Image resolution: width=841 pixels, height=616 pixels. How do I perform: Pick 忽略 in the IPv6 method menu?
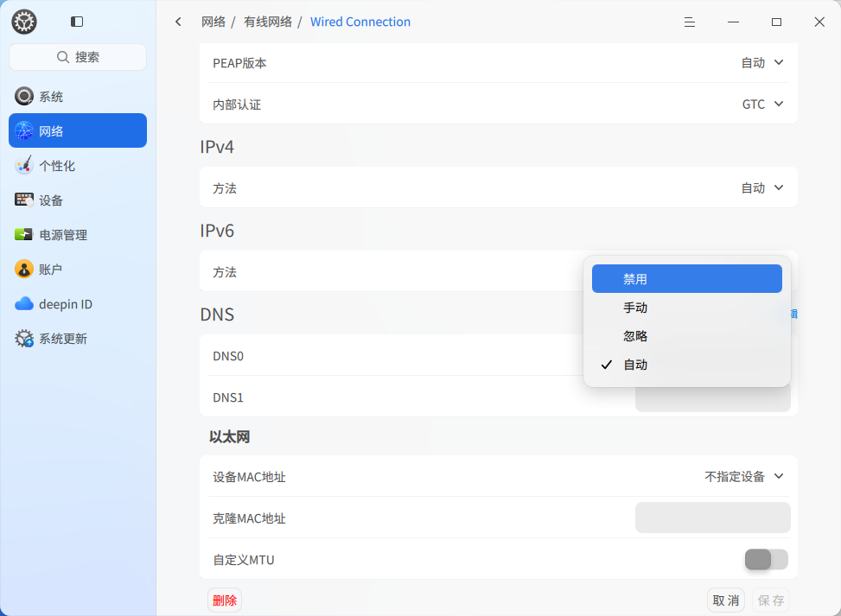click(x=687, y=336)
